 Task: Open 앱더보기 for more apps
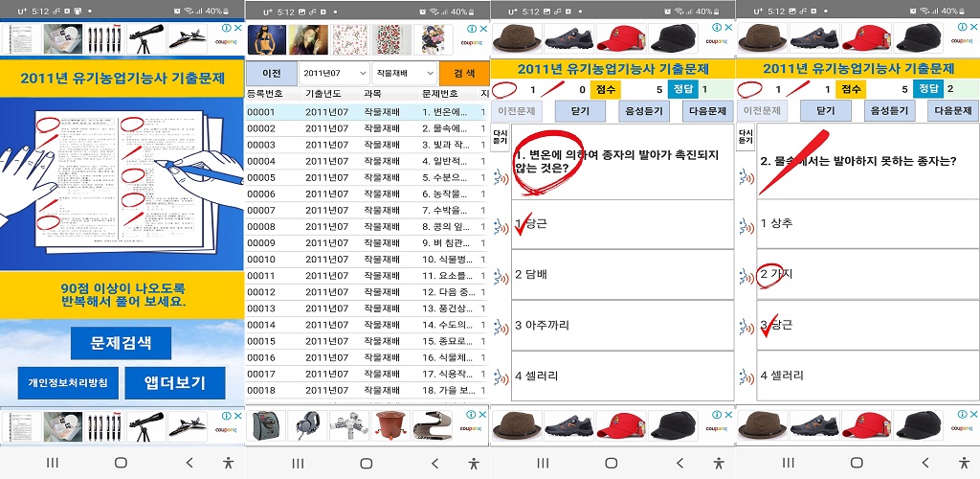click(x=174, y=383)
